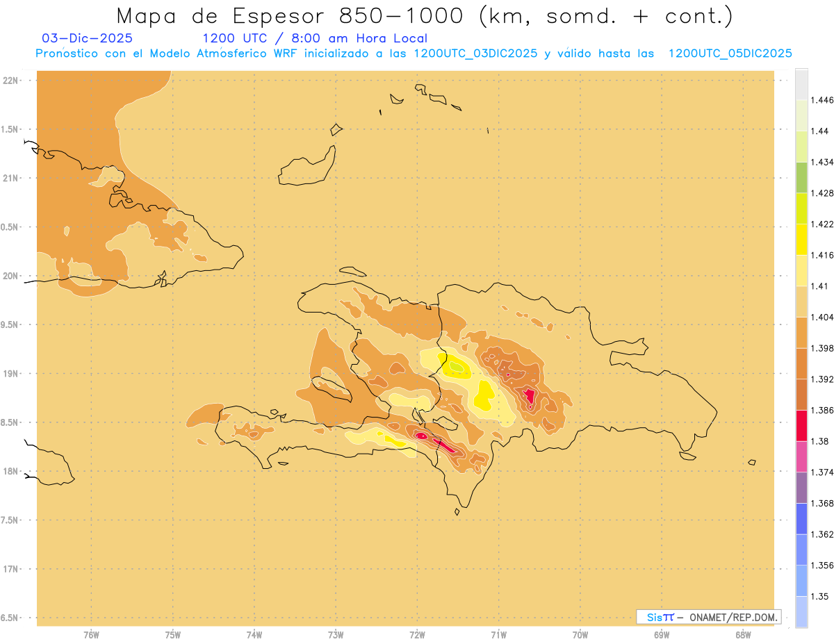The width and height of the screenshot is (834, 644).
Task: Click the legend value 1.44
Action: coord(820,131)
